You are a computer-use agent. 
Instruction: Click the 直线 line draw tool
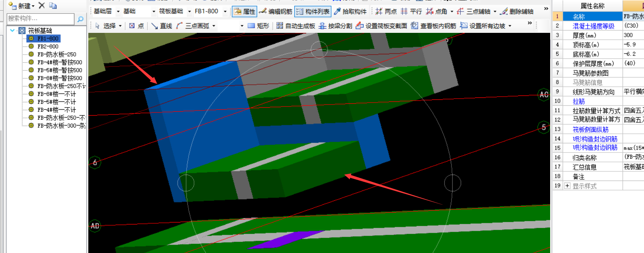162,26
